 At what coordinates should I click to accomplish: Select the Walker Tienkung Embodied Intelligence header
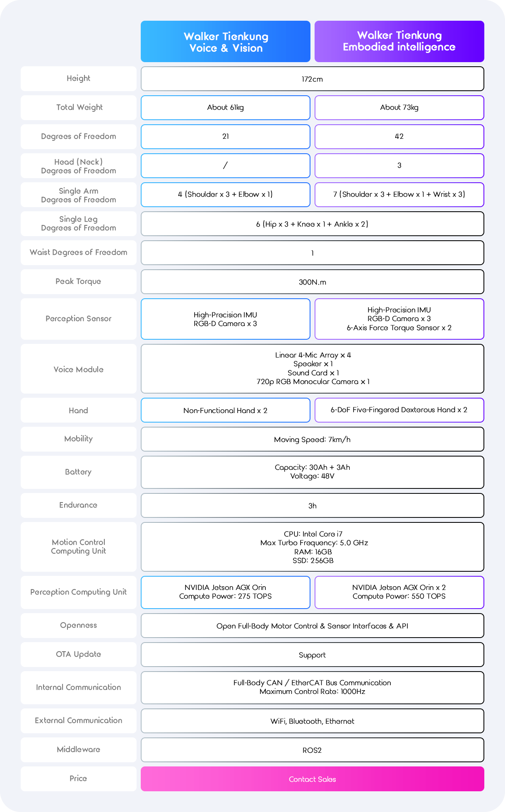click(x=399, y=41)
